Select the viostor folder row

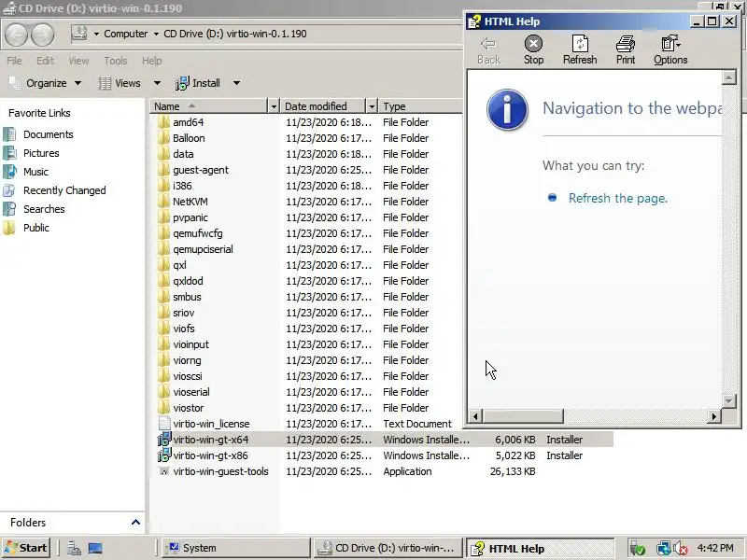[x=310, y=408]
